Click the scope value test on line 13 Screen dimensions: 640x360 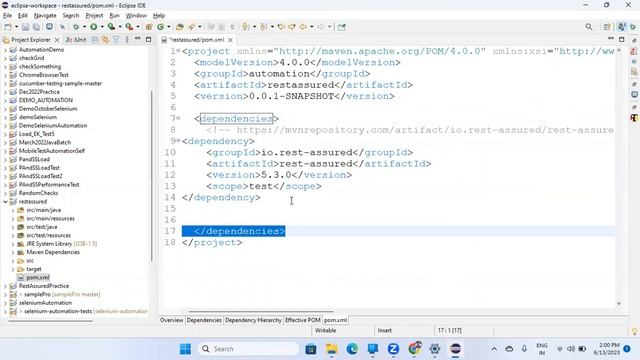click(x=261, y=187)
